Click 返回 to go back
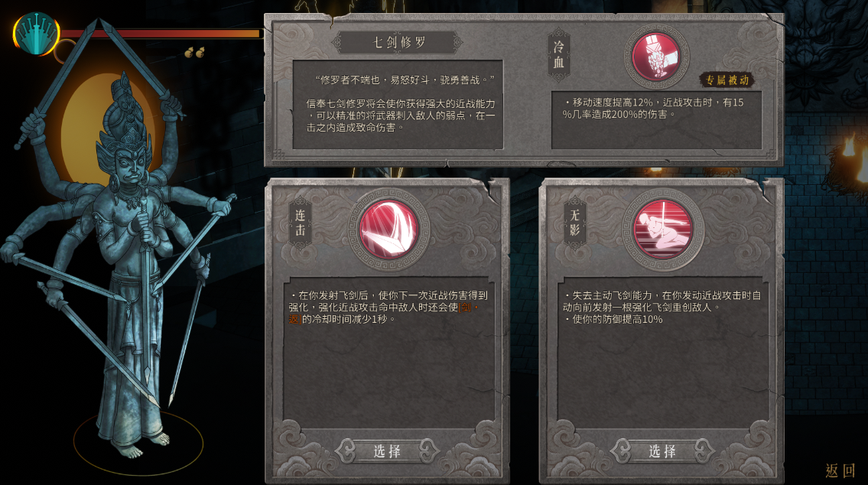 point(840,470)
